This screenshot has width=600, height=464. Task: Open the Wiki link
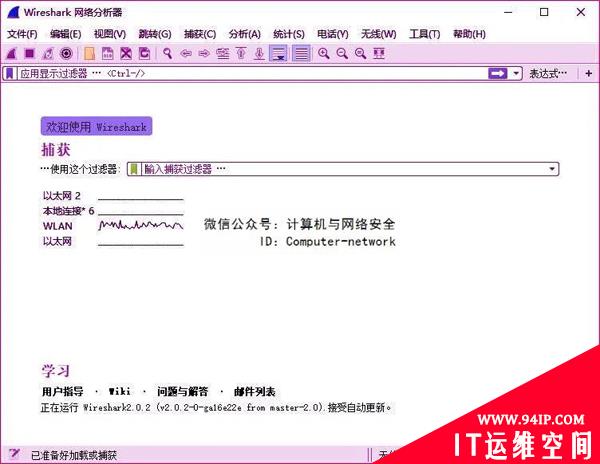(x=119, y=391)
